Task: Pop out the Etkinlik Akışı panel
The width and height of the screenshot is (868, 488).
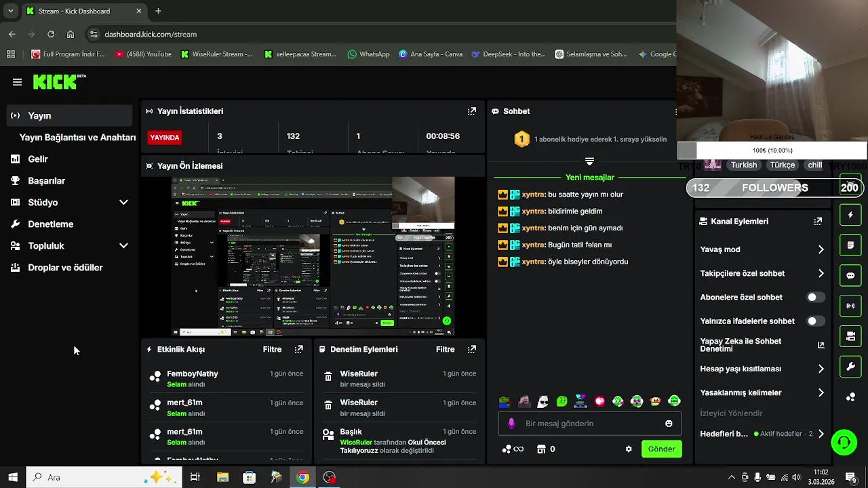Action: 299,349
